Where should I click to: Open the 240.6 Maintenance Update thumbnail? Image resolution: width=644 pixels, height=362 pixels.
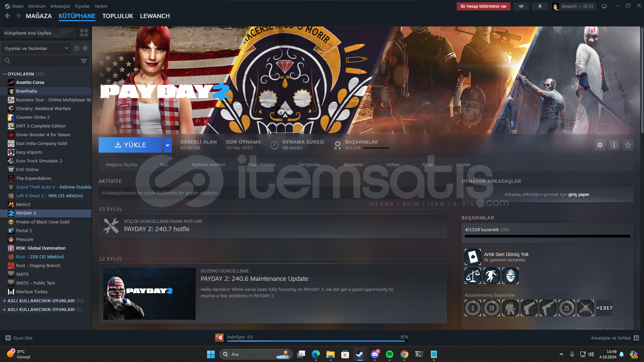click(149, 294)
